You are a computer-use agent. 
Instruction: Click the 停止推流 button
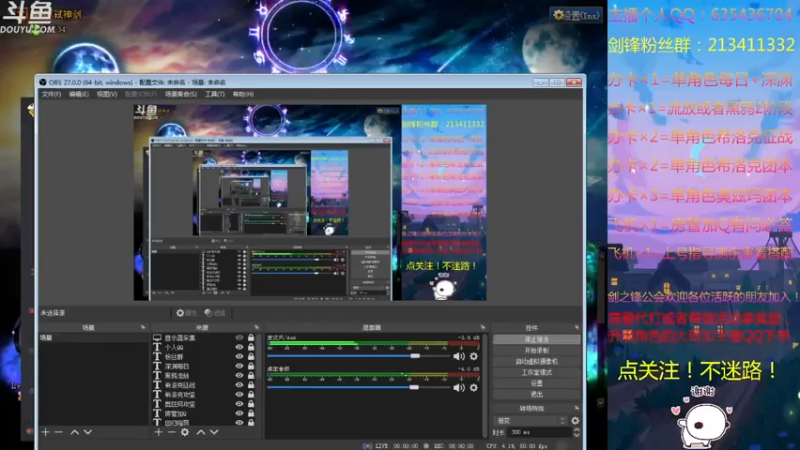[x=537, y=339]
